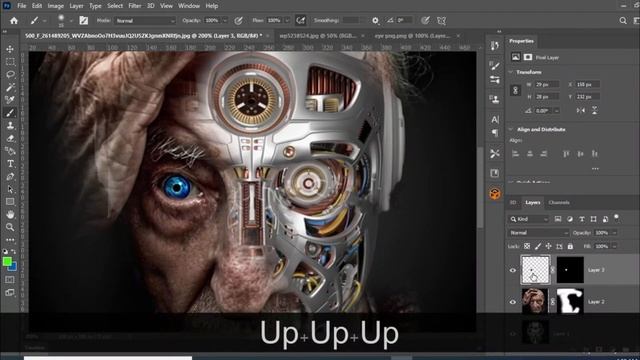
Task: Align top edges button
Action: (x=566, y=154)
